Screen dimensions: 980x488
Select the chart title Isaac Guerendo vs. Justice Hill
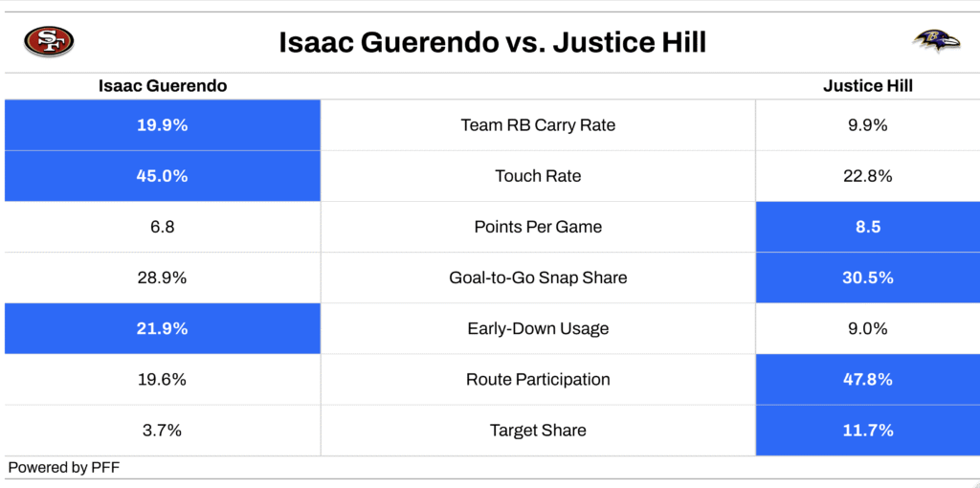click(x=492, y=43)
